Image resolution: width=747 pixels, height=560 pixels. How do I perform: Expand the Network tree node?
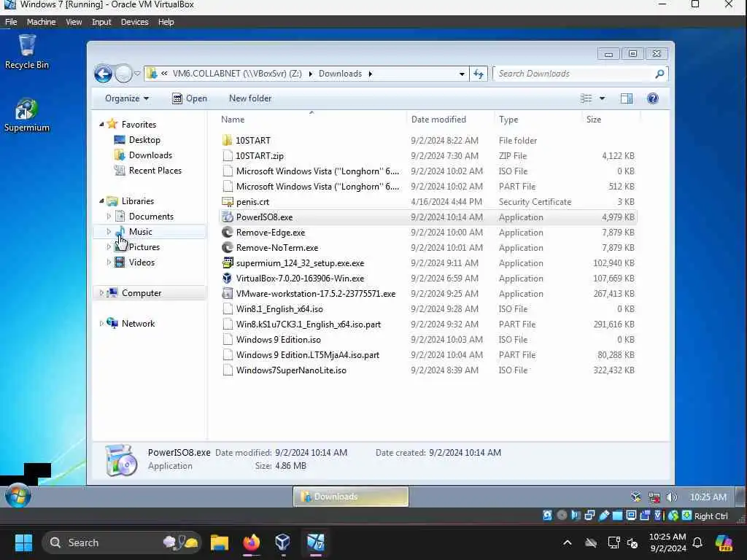pos(101,323)
